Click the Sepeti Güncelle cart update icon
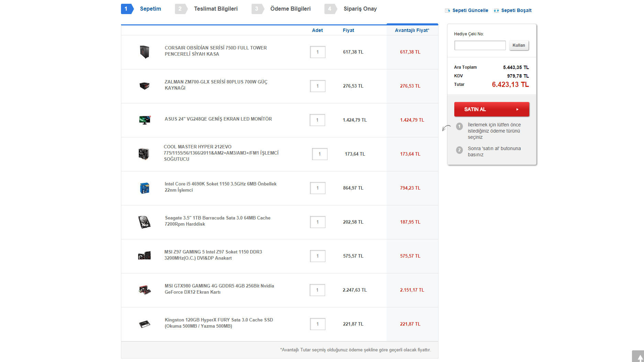Viewport: 644px width, 362px height. point(447,11)
